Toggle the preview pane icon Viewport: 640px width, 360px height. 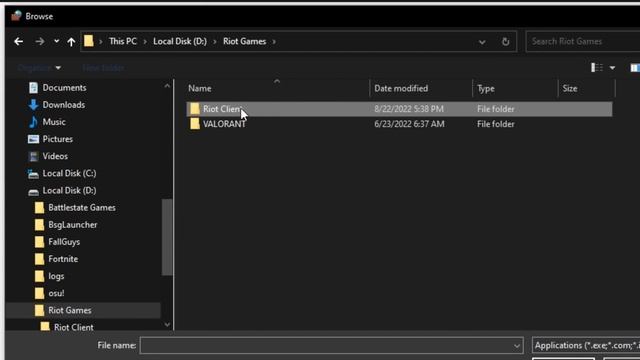[635, 68]
